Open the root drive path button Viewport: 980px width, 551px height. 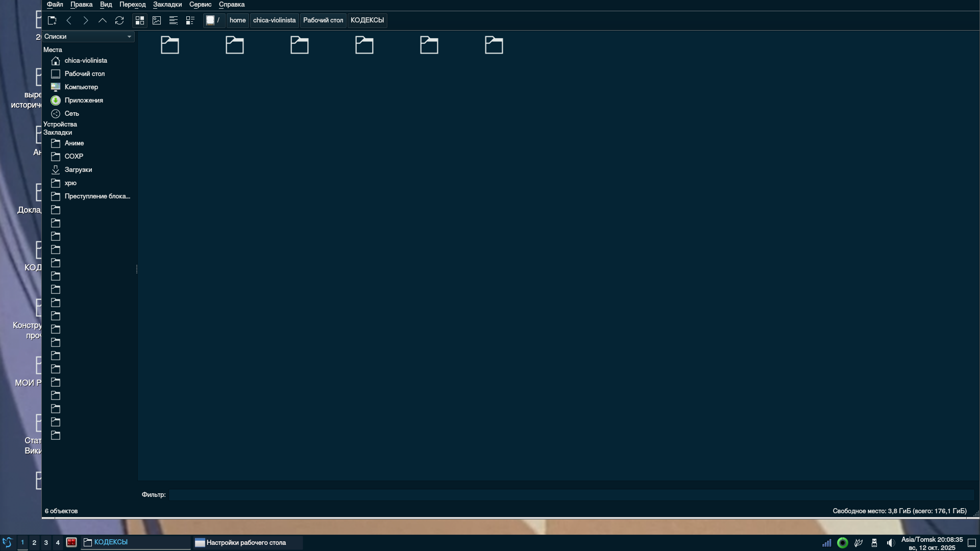(x=213, y=20)
